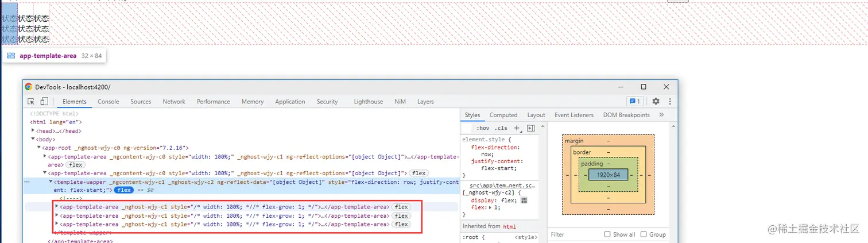868x243 pixels.
Task: Collapse the app-root element node
Action: pyautogui.click(x=40, y=148)
